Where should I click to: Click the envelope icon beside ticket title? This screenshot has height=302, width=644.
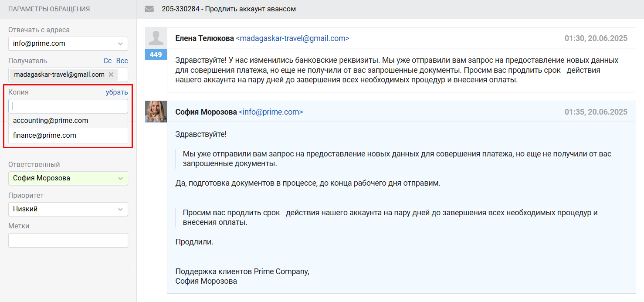pos(149,9)
